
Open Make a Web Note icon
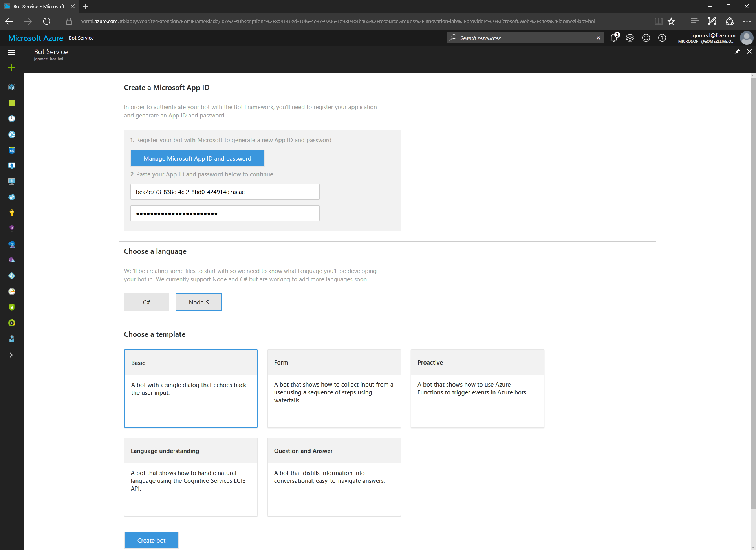pos(712,21)
